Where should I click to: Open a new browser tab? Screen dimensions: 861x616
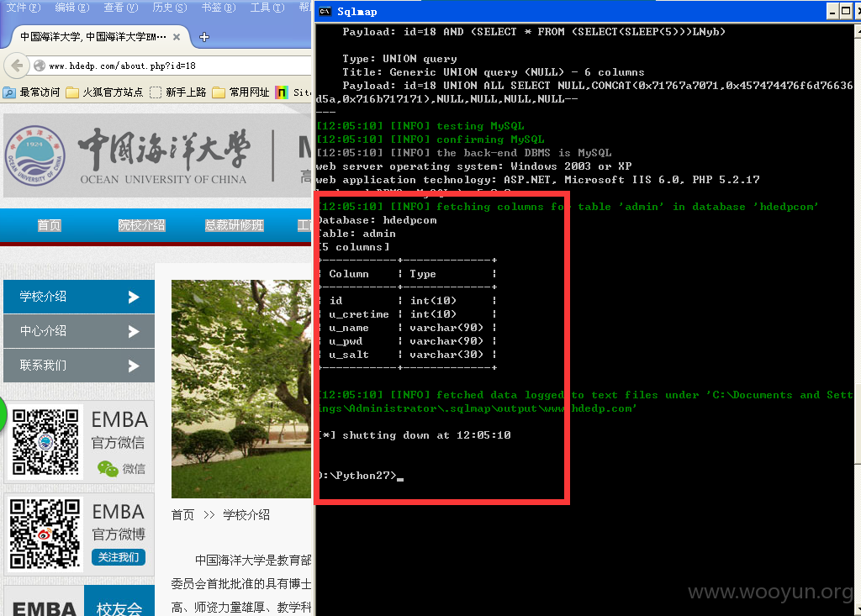click(x=204, y=37)
